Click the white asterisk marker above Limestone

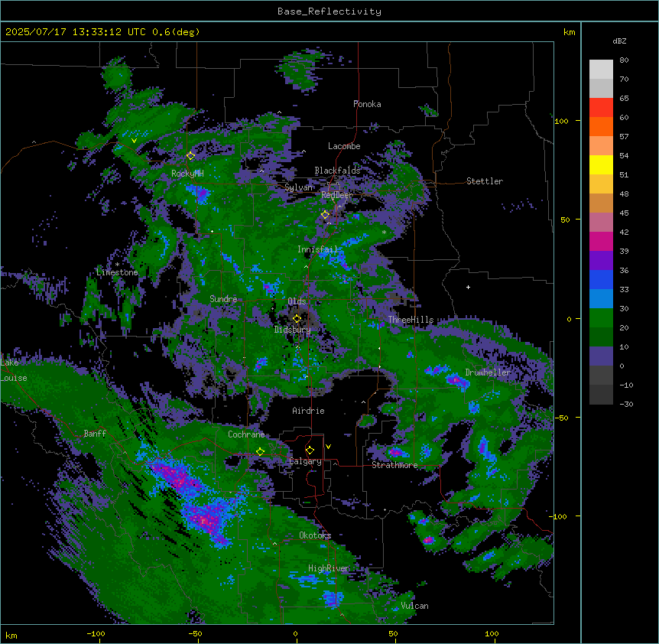click(117, 265)
